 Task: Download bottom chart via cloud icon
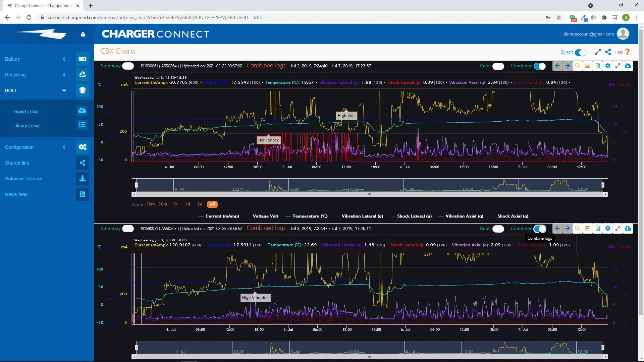click(x=628, y=229)
